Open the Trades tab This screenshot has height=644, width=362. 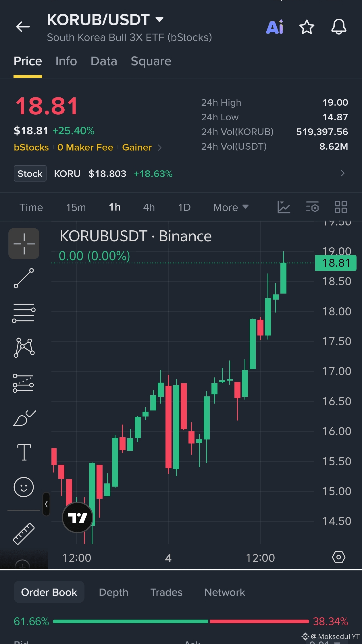coord(166,592)
